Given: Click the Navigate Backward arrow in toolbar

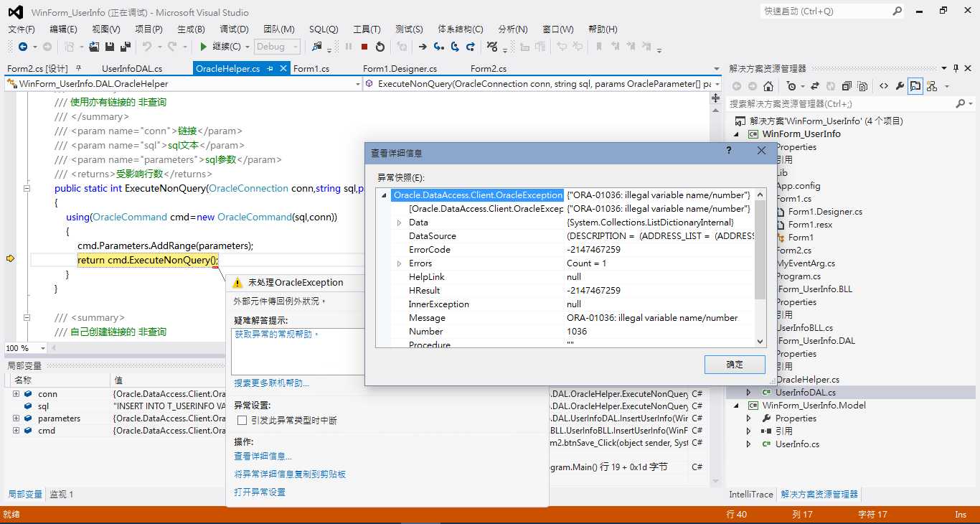Looking at the screenshot, I should point(22,47).
